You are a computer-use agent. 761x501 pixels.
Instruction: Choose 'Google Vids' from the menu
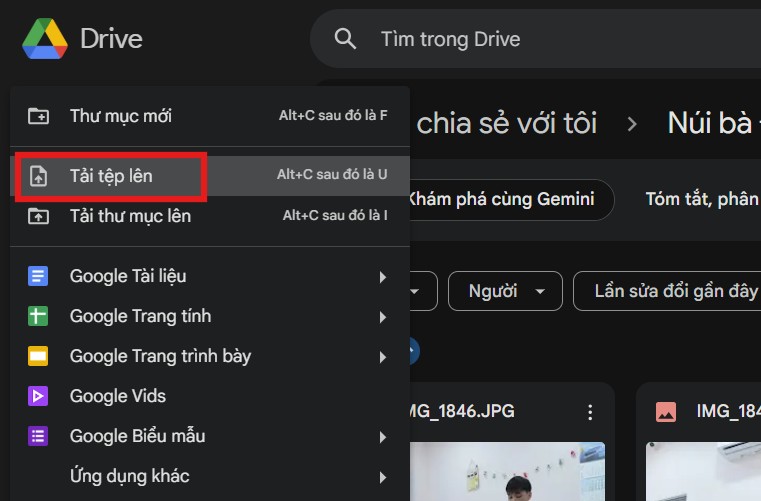coord(210,396)
